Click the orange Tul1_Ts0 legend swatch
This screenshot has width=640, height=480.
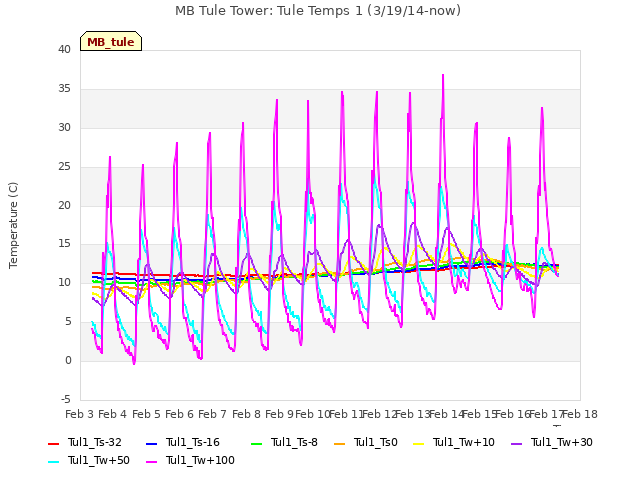coord(339,443)
